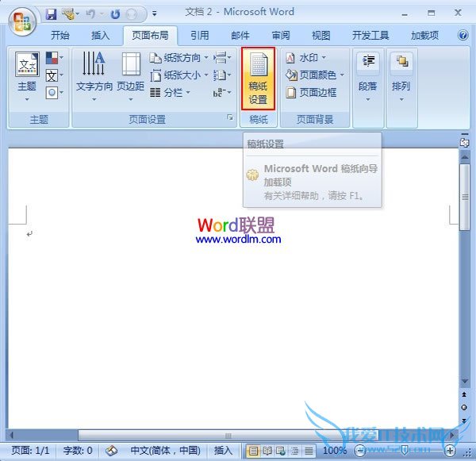Screen dimensions: 476x461
Task: Click Previous Page double-arrow button
Action: pyautogui.click(x=464, y=394)
